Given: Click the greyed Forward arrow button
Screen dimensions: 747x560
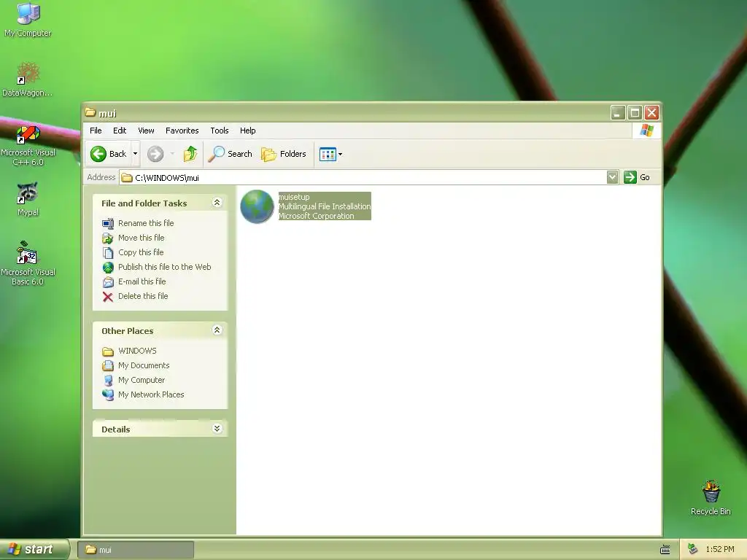Looking at the screenshot, I should 155,154.
